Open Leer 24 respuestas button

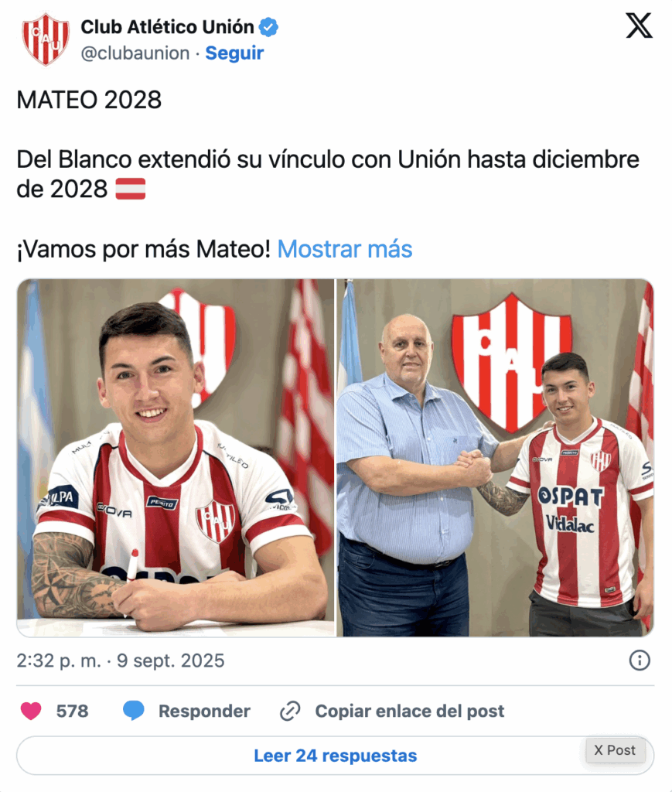(336, 756)
